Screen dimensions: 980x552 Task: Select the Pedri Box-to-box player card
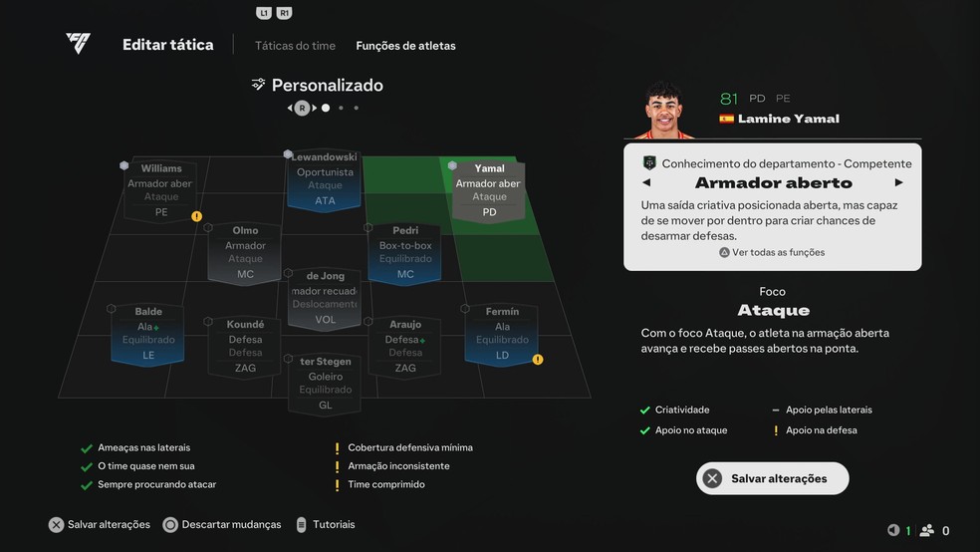click(x=405, y=252)
